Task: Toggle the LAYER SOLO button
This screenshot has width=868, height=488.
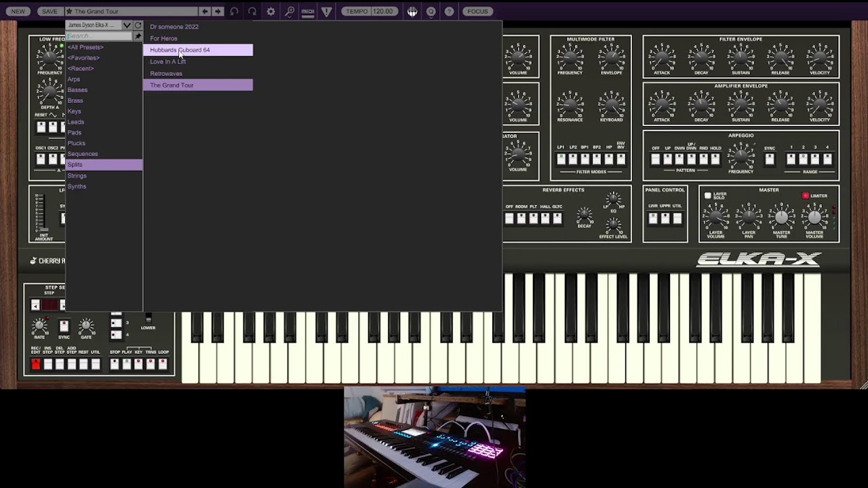Action: 708,196
